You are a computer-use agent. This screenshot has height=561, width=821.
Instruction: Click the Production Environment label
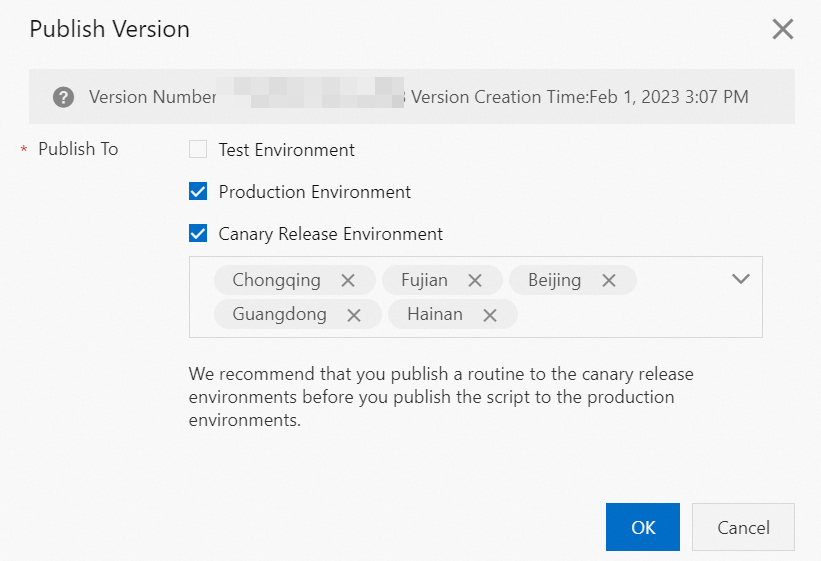(x=315, y=192)
